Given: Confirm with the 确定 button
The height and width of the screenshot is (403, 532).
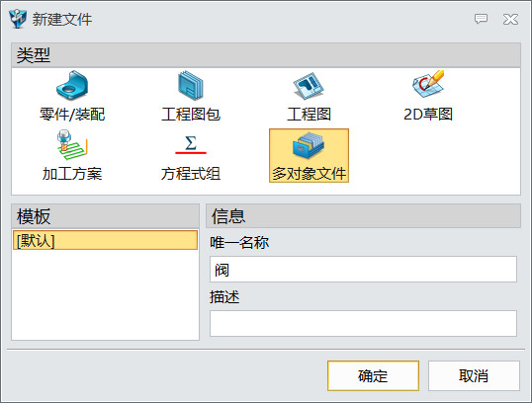Looking at the screenshot, I should pyautogui.click(x=373, y=376).
